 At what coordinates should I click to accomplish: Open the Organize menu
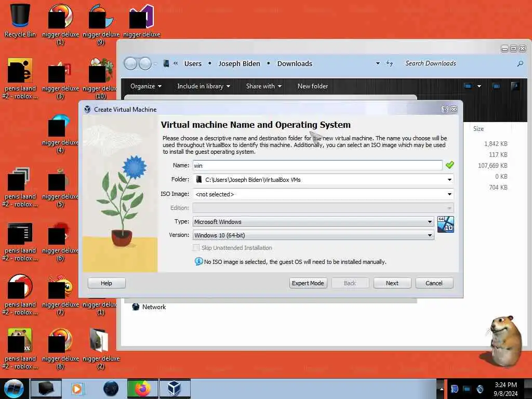coord(146,86)
